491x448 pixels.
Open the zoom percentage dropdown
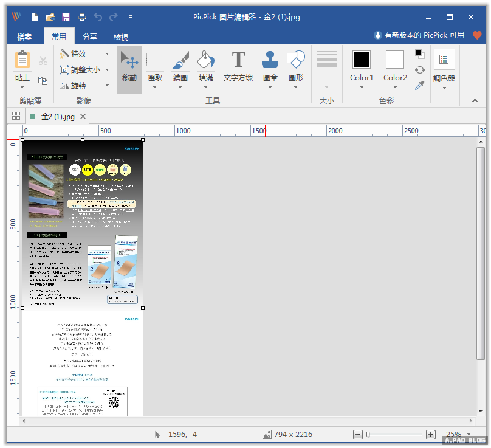[469, 435]
